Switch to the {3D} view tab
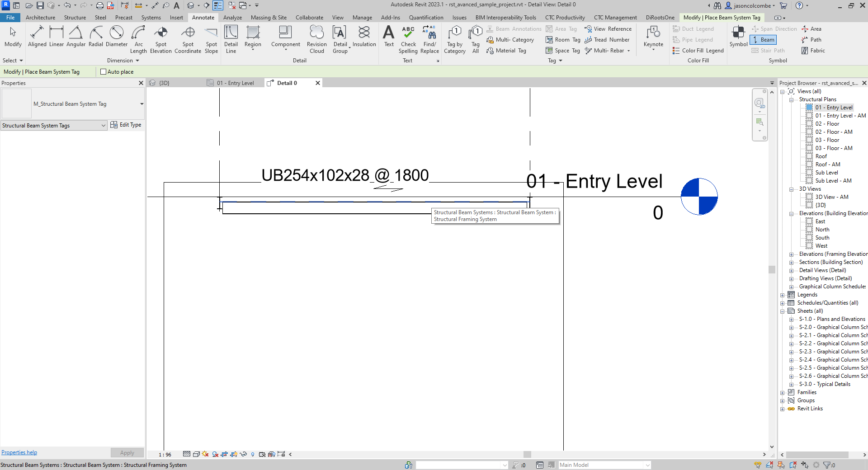 click(164, 83)
